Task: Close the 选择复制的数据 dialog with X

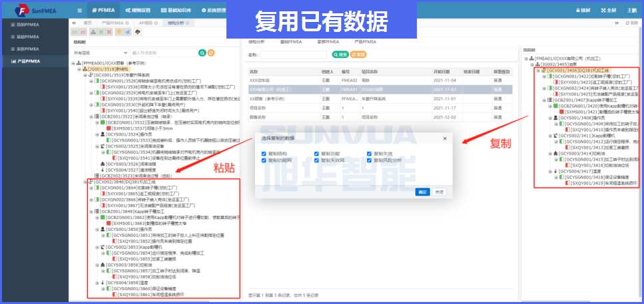Action: click(x=445, y=138)
